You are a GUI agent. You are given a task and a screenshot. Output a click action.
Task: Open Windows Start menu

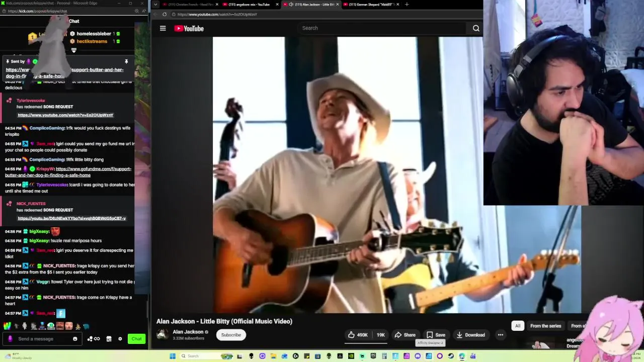click(x=173, y=356)
